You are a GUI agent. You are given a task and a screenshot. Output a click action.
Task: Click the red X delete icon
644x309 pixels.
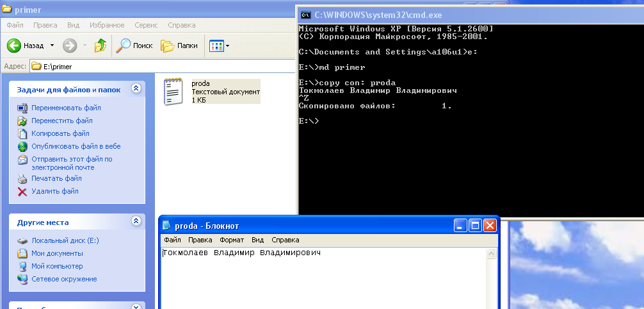(22, 191)
